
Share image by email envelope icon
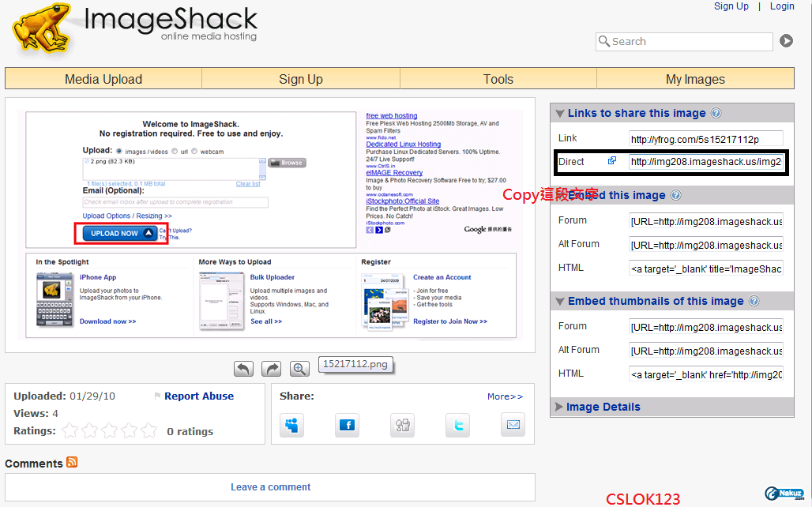click(x=513, y=425)
